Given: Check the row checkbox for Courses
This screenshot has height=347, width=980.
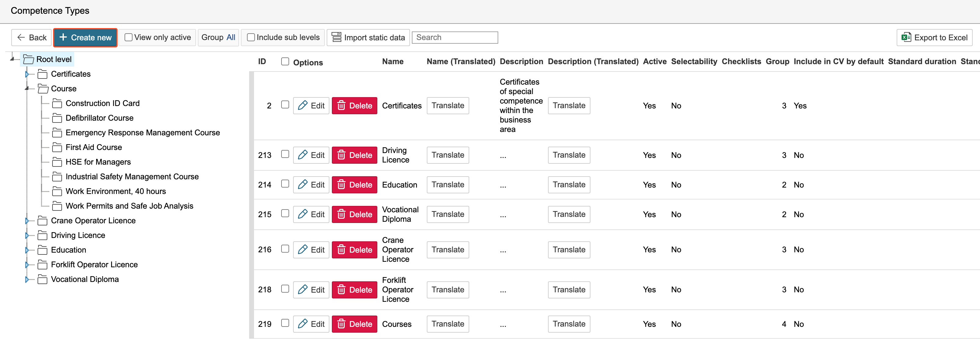Looking at the screenshot, I should (x=285, y=323).
